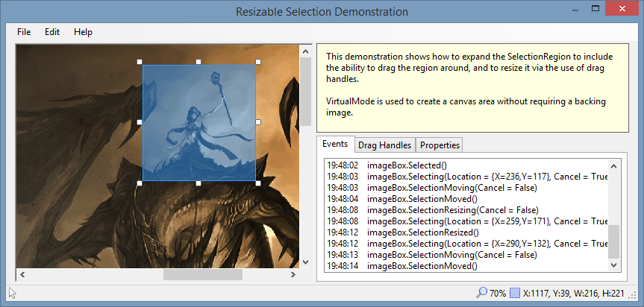Click the top-center selection drag handle

[x=198, y=62]
